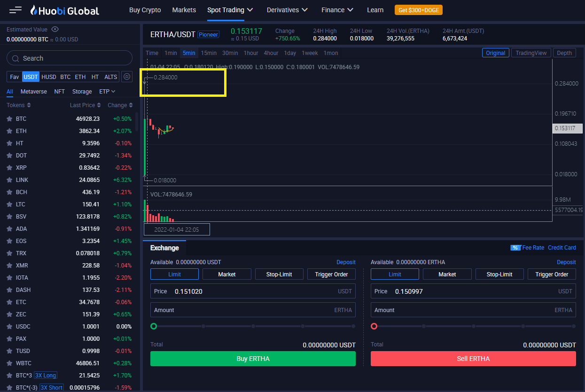585x392 pixels.
Task: Favorite ADA with its star
Action: (x=9, y=229)
